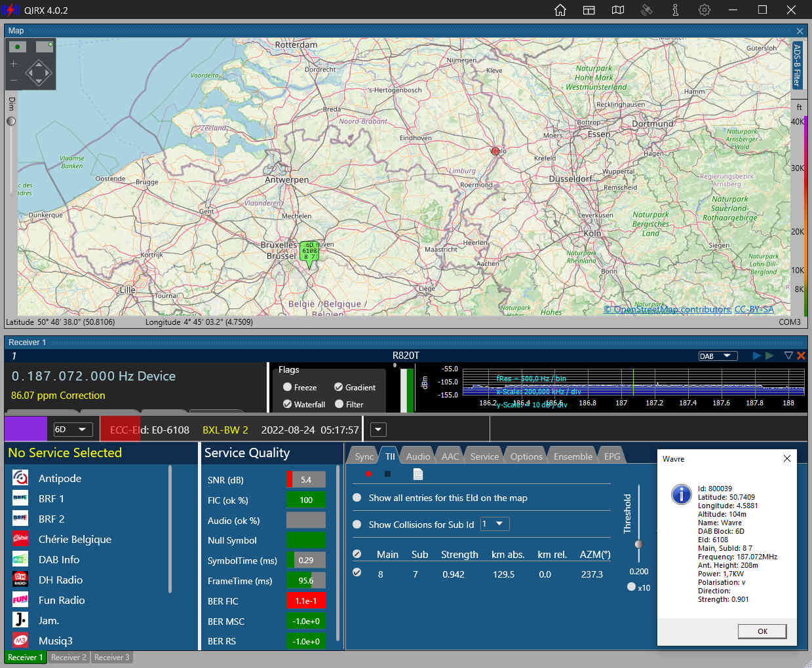Toggle checkmark in TII table header
Screen dimensions: 812x668
[x=357, y=554]
